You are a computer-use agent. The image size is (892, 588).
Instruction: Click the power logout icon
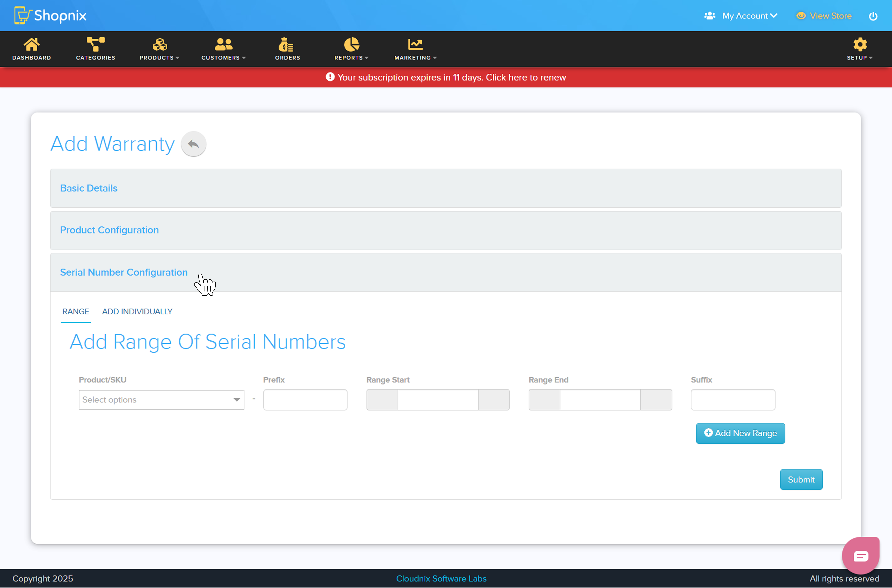click(873, 16)
